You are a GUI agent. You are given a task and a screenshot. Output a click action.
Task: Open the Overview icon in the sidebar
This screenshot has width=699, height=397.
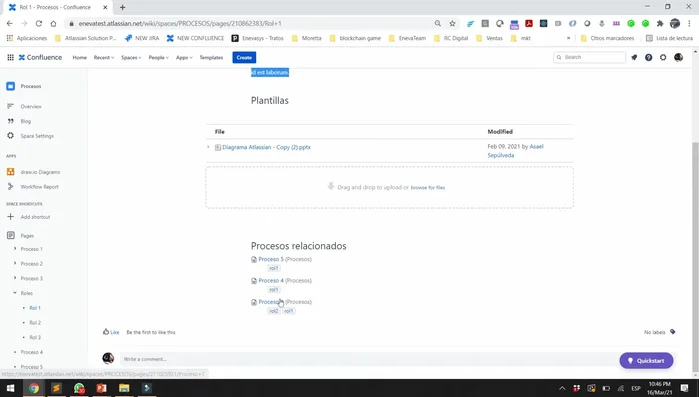click(x=11, y=106)
